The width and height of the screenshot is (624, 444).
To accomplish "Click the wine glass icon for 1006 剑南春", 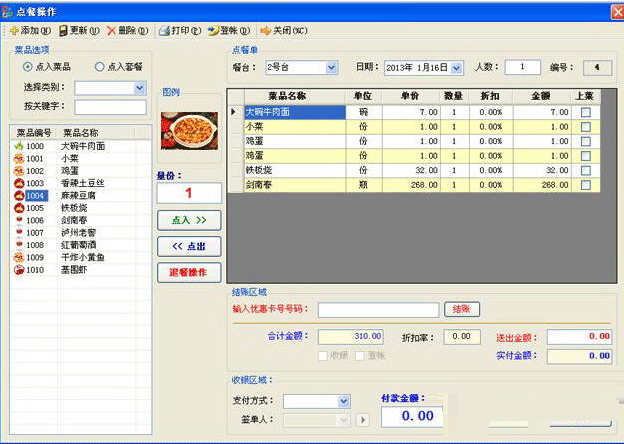I will [x=19, y=220].
